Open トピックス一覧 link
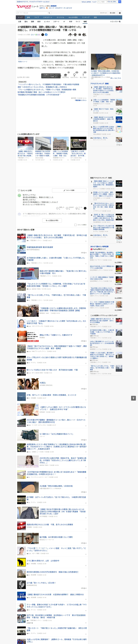Viewport: 138px width, 644px height. (115, 21)
